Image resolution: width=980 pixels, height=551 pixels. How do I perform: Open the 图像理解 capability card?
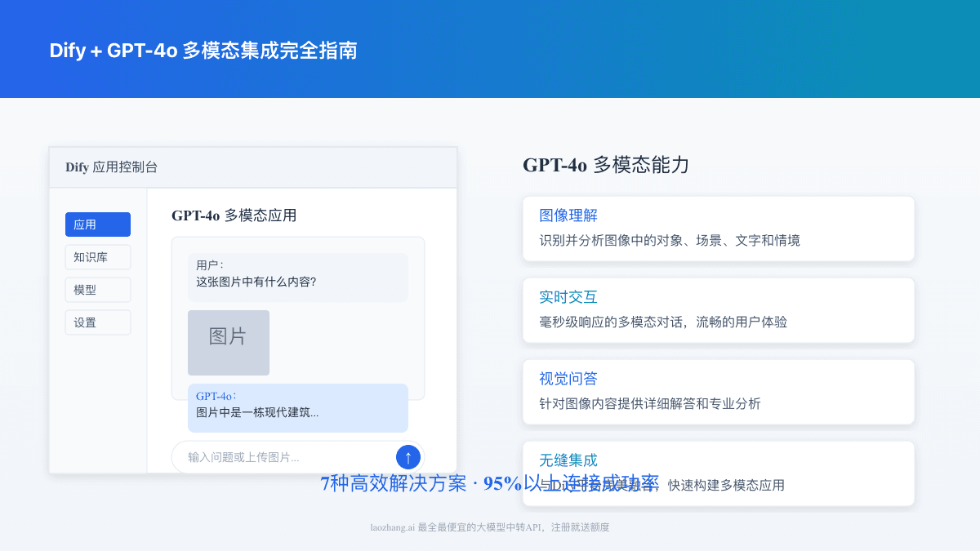click(x=719, y=229)
